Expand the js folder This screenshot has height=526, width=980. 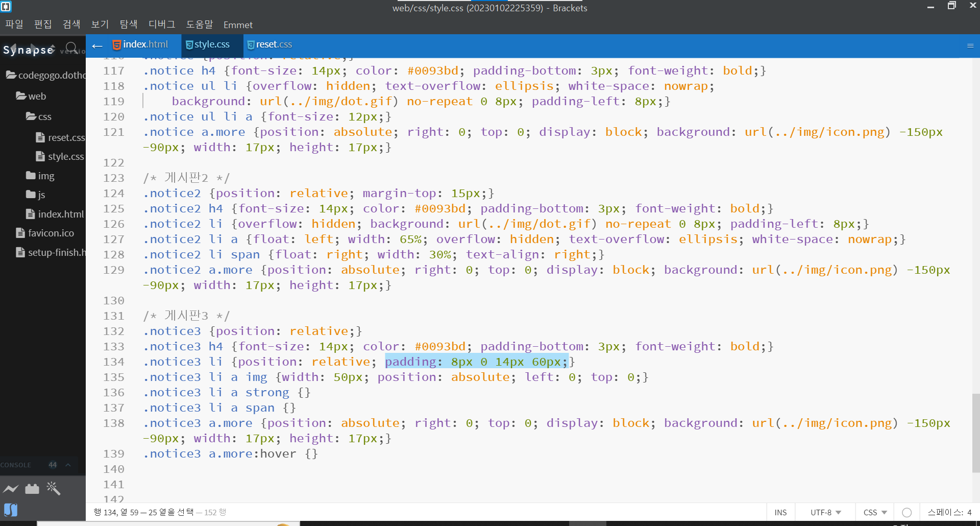pos(35,195)
